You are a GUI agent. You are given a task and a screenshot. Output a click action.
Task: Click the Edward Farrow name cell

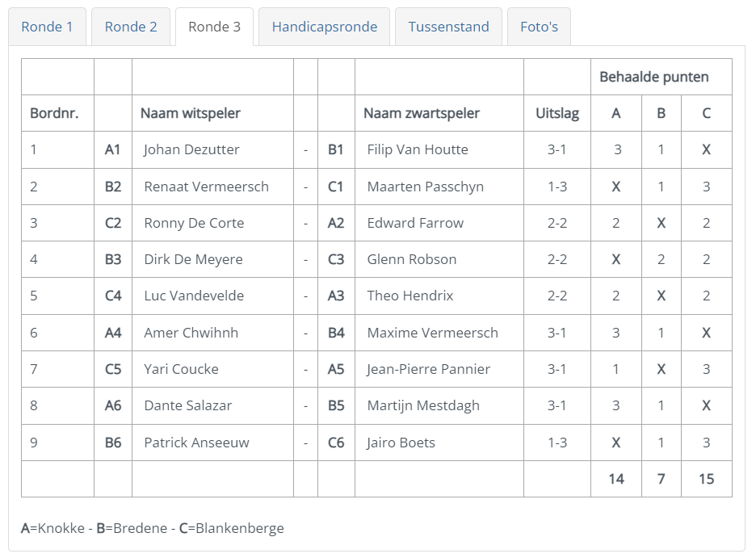point(439,223)
